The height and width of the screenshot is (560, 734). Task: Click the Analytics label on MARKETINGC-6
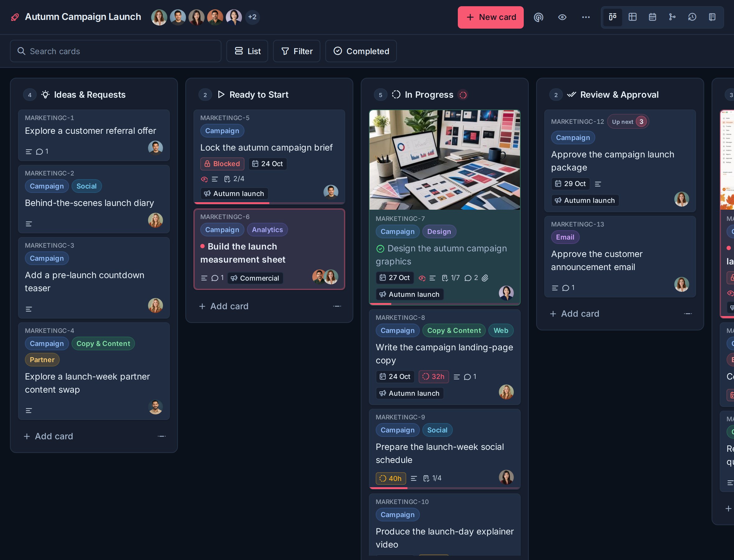point(267,230)
